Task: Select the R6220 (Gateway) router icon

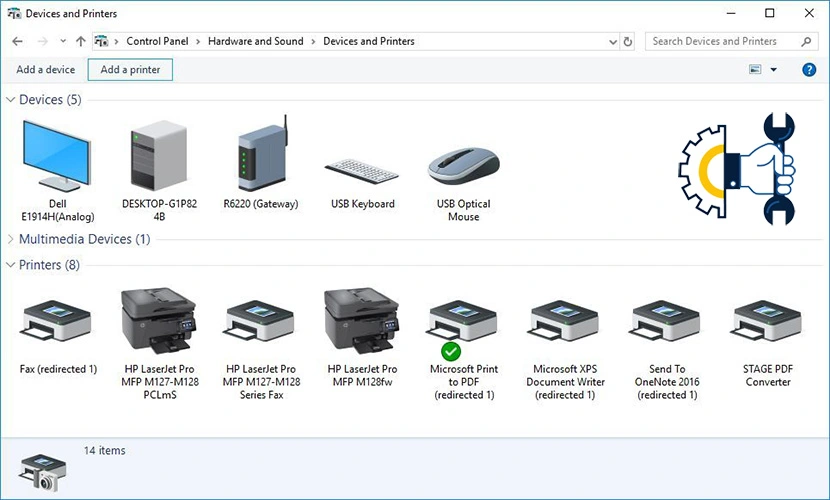Action: point(262,153)
